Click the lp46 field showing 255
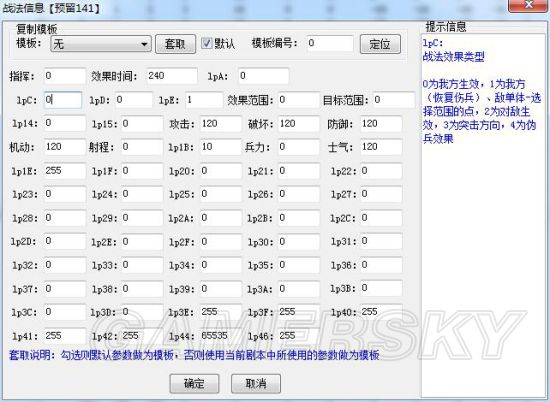The image size is (550, 402). click(x=299, y=336)
